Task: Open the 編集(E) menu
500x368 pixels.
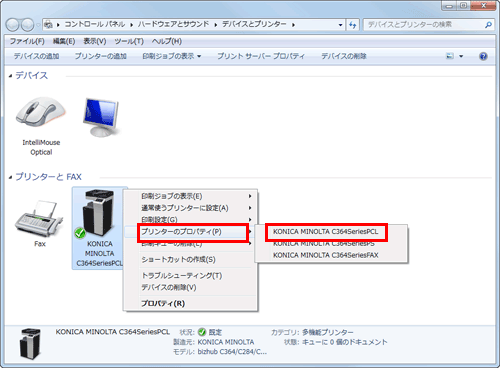Action: pyautogui.click(x=64, y=41)
